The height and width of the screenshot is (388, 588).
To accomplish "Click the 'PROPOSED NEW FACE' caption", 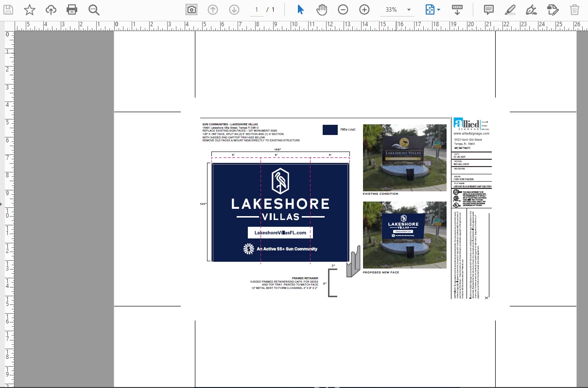I will tap(381, 272).
